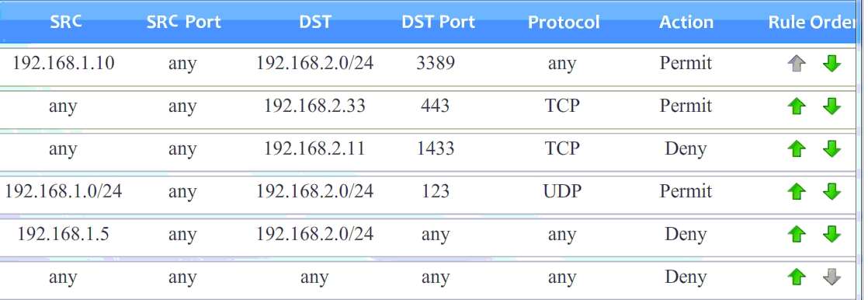Move the port 1433 Deny rule down
The height and width of the screenshot is (300, 868).
coord(832,149)
